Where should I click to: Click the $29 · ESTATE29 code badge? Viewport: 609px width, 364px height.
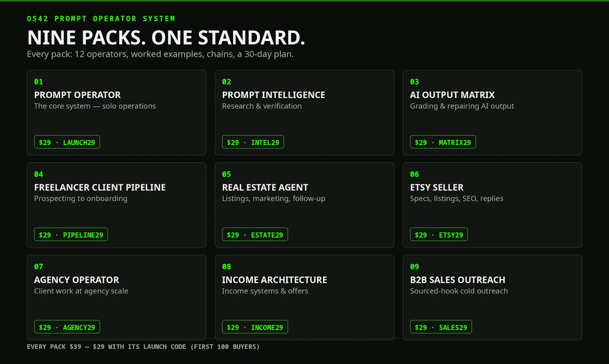[255, 234]
